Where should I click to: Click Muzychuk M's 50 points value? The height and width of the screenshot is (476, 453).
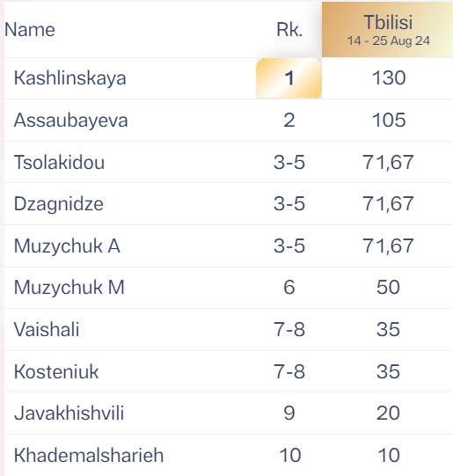388,288
